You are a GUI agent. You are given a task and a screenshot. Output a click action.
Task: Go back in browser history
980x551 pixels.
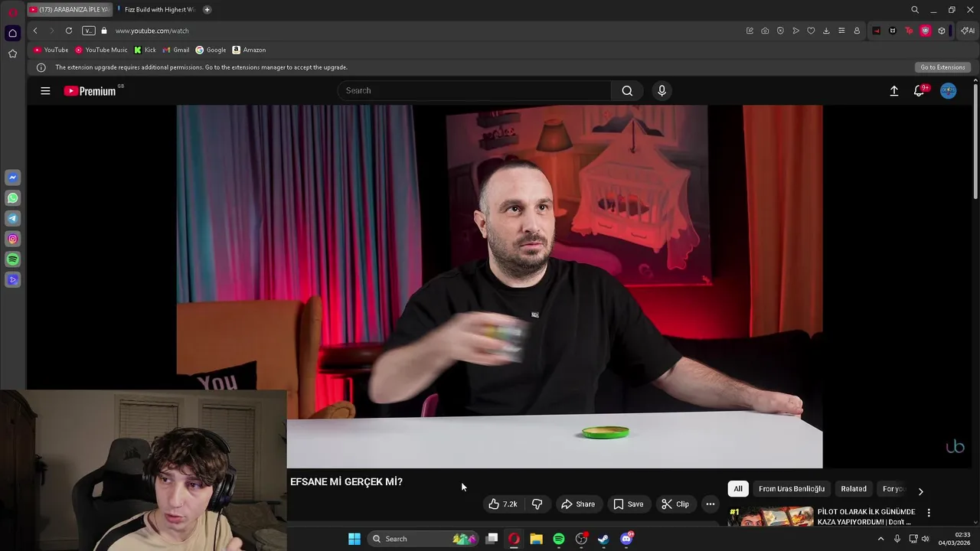35,31
